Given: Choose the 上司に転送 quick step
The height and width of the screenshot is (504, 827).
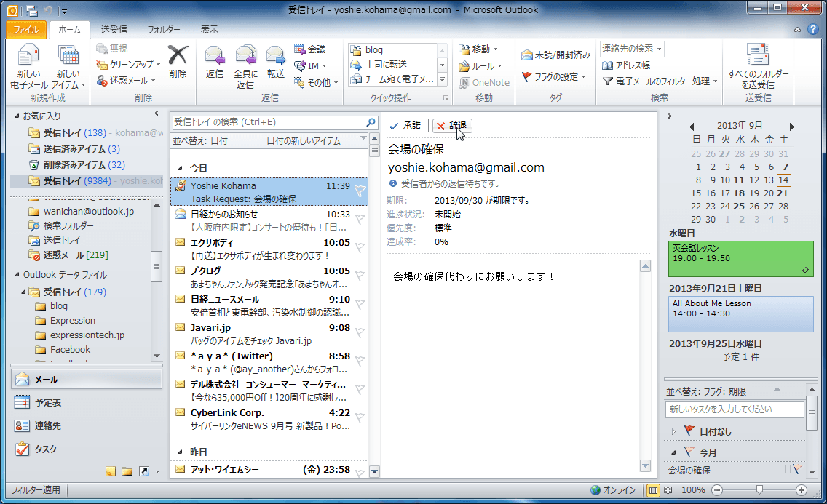Looking at the screenshot, I should coord(392,64).
